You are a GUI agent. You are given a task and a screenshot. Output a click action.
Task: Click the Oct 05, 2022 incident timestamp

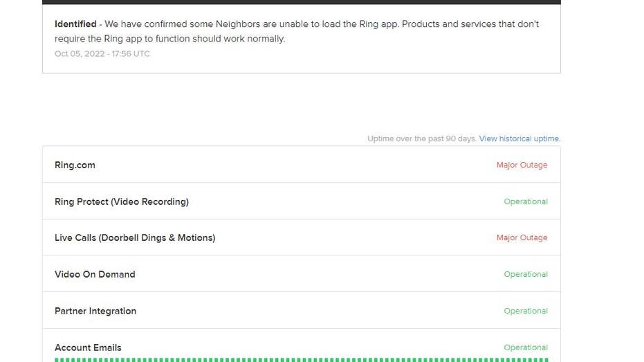coord(102,54)
